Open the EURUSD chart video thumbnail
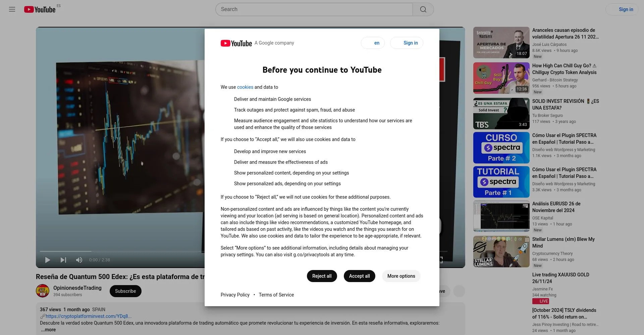Screen dimensions: 644x335 pyautogui.click(x=501, y=216)
